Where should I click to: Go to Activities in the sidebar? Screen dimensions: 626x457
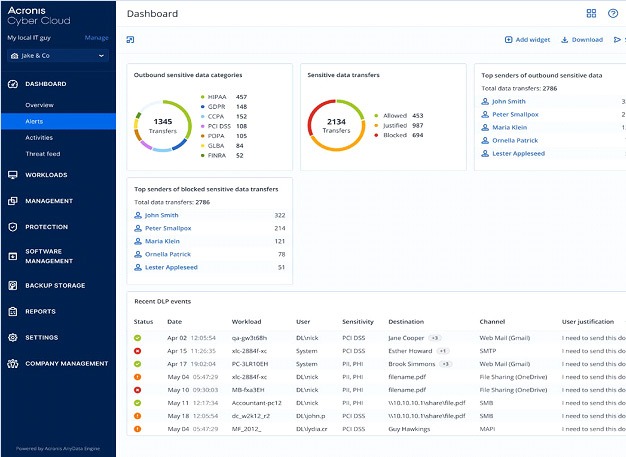(x=40, y=137)
